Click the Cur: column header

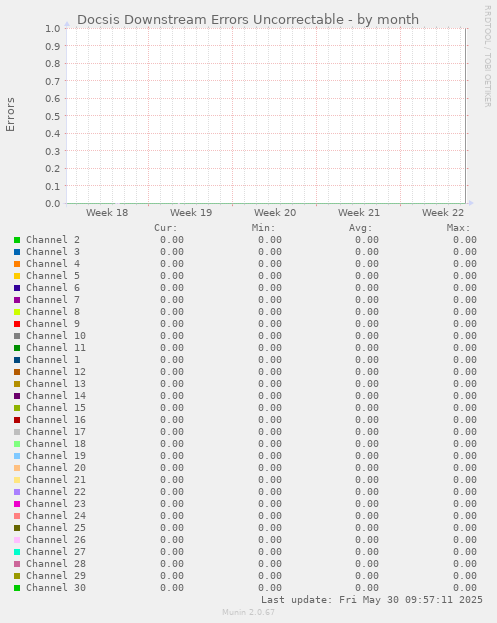(x=166, y=228)
